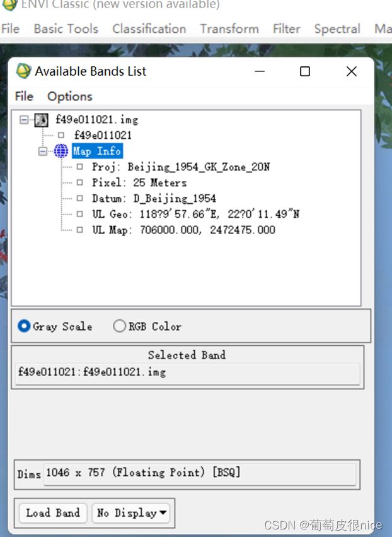Select the Gray Scale radio button
Viewport: 392px width, 537px height.
click(x=24, y=326)
